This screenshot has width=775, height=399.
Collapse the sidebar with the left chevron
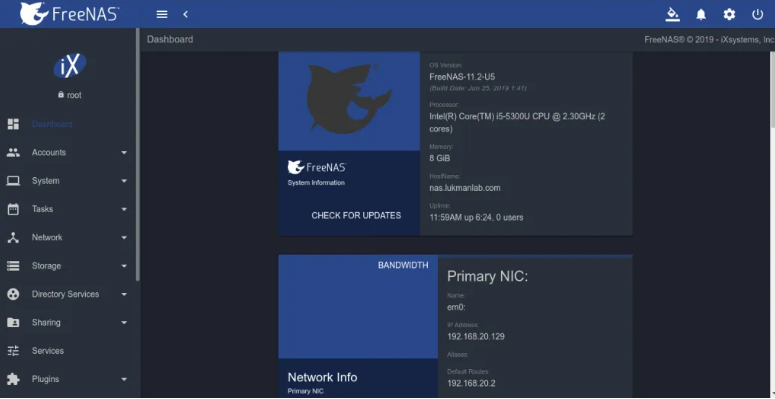tap(185, 14)
